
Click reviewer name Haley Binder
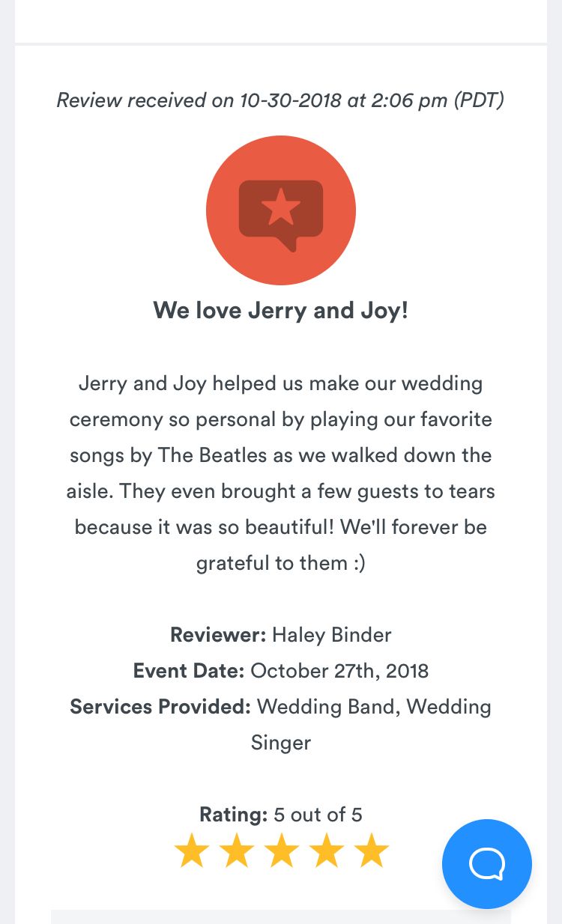[331, 635]
